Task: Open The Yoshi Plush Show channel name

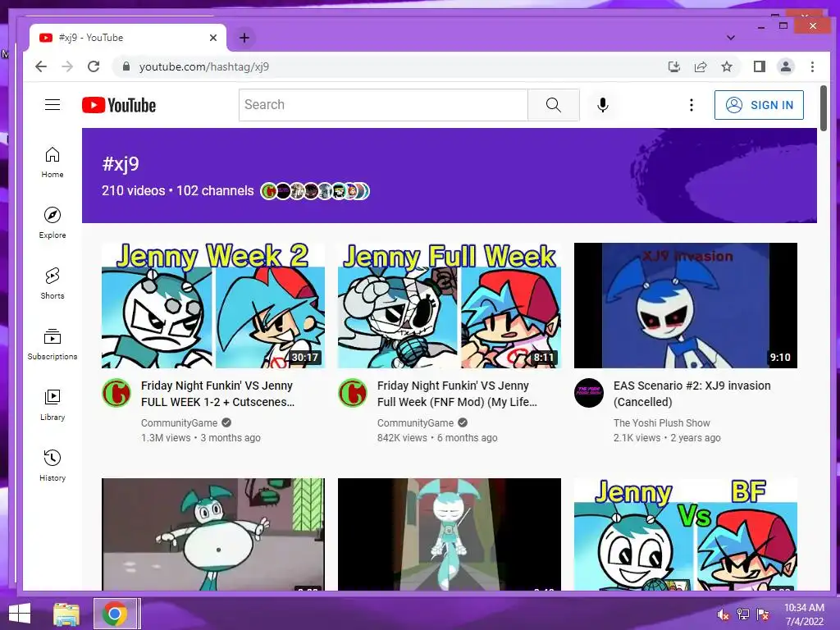Action: pyautogui.click(x=662, y=423)
